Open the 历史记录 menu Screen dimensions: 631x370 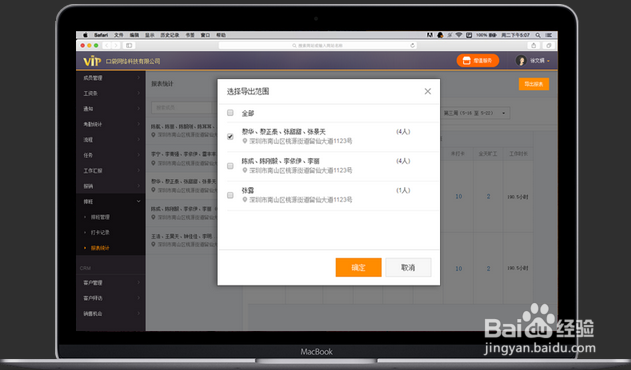(170, 35)
